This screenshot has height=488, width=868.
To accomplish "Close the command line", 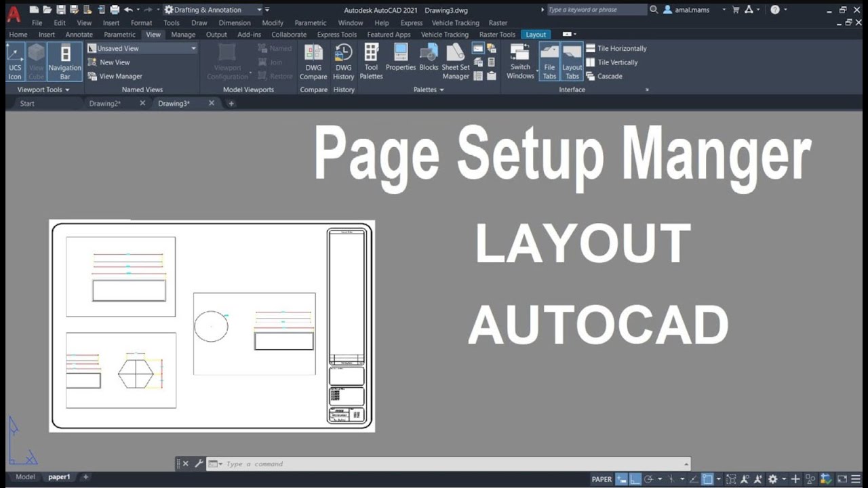I will [x=186, y=464].
